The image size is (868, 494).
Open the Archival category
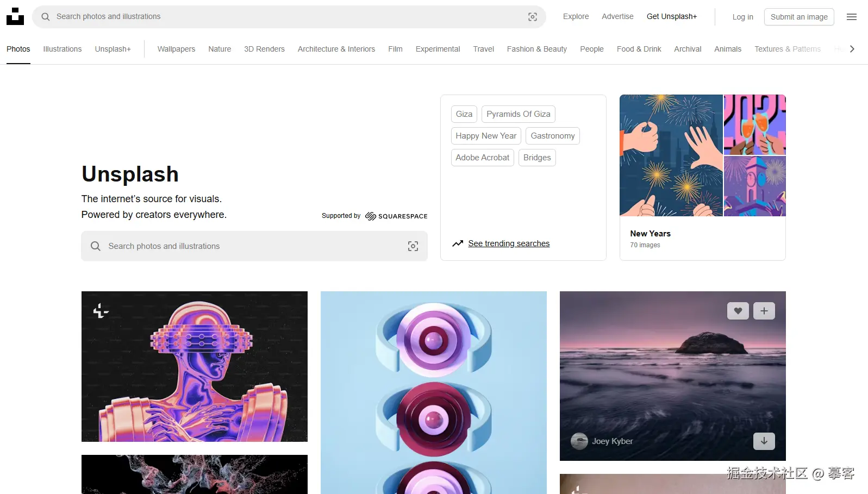click(688, 49)
